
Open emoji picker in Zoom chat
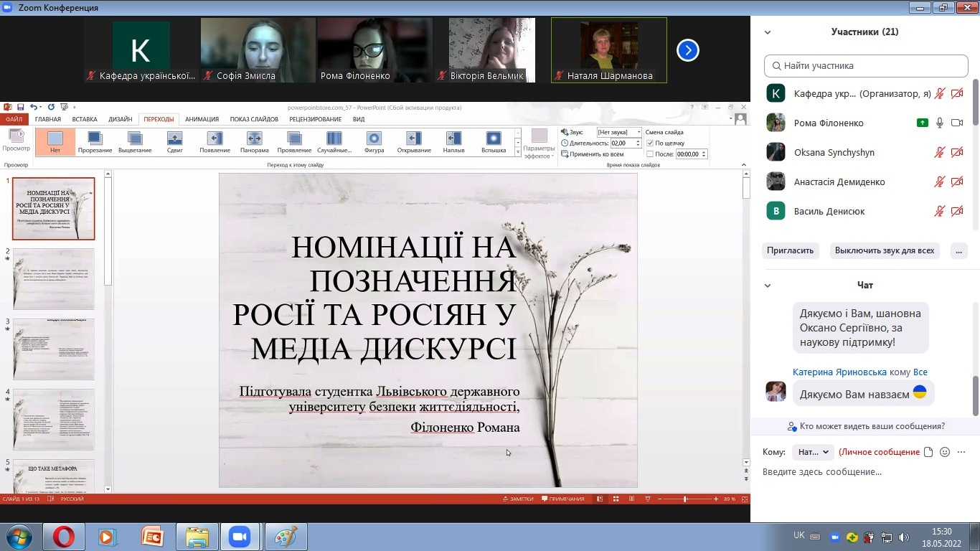(945, 452)
